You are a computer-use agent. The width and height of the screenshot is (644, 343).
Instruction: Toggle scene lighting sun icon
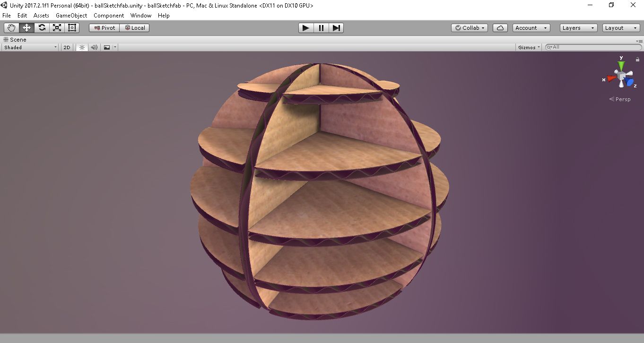pos(82,47)
